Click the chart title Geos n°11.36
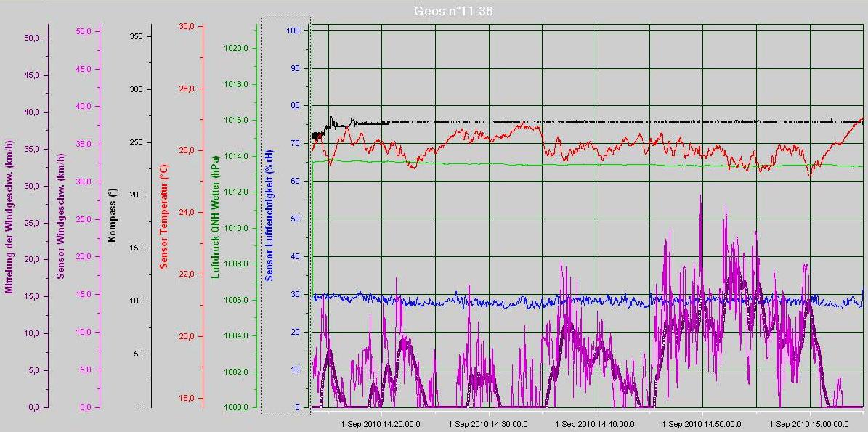This screenshot has width=868, height=432. coord(454,12)
